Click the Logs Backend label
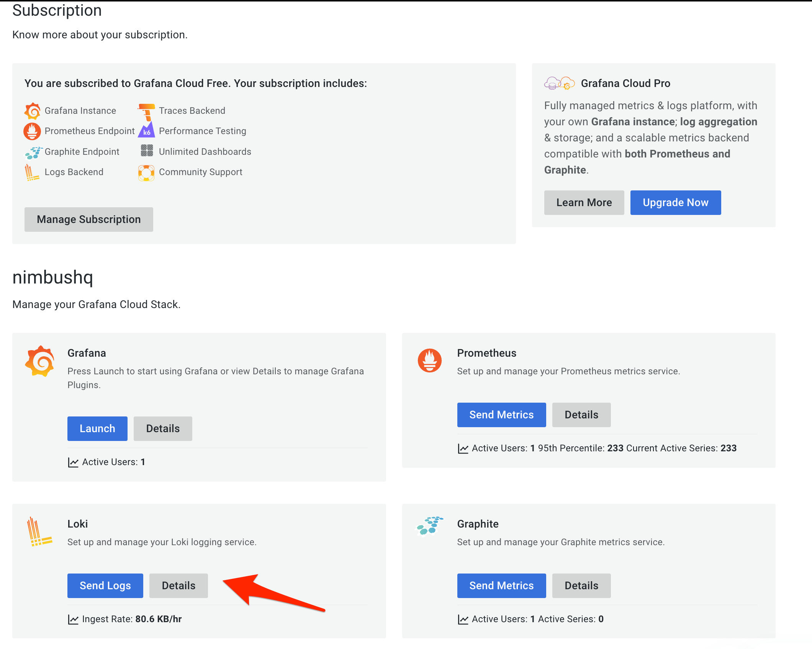This screenshot has width=812, height=649. click(74, 172)
